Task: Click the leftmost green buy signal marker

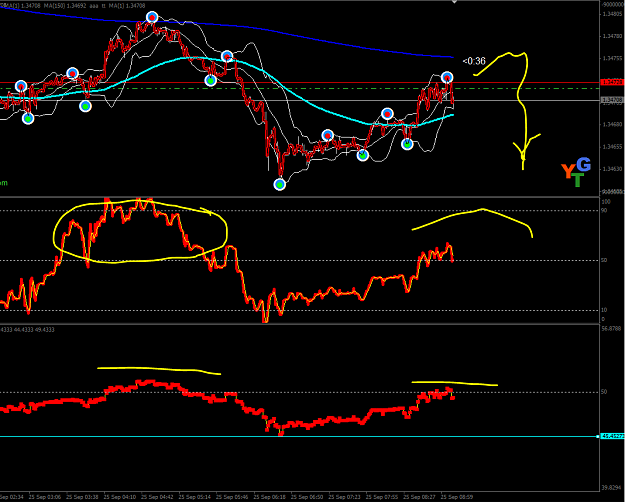Action: [28, 118]
